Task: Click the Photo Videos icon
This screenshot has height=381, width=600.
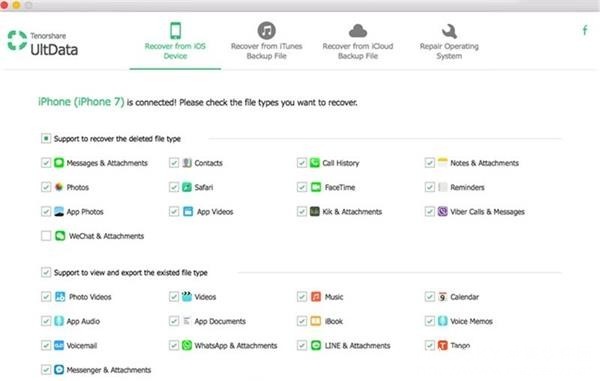Action: [x=60, y=296]
